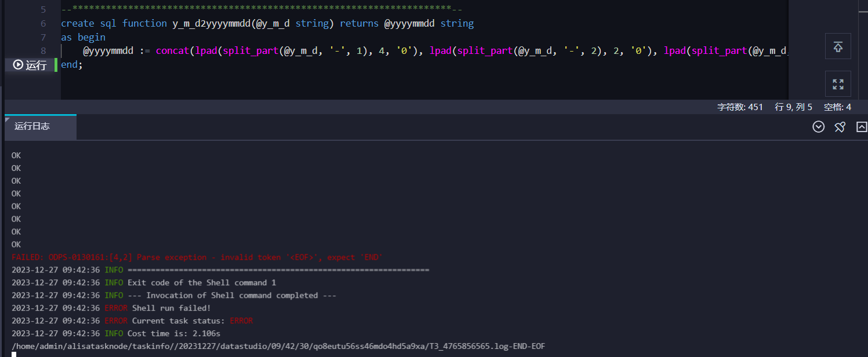This screenshot has width=868, height=357.
Task: Select line number 5 in gutter
Action: pyautogui.click(x=43, y=10)
